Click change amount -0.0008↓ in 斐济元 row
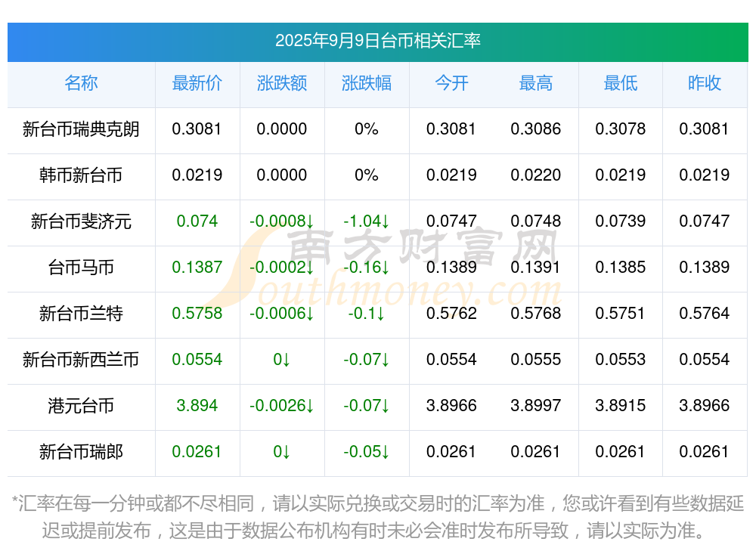The width and height of the screenshot is (756, 554). (x=281, y=221)
